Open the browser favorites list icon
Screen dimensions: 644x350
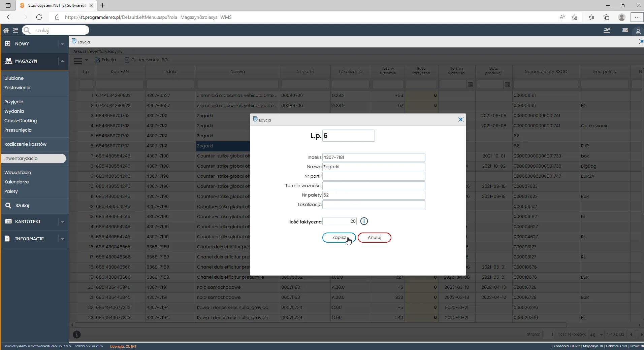(591, 17)
